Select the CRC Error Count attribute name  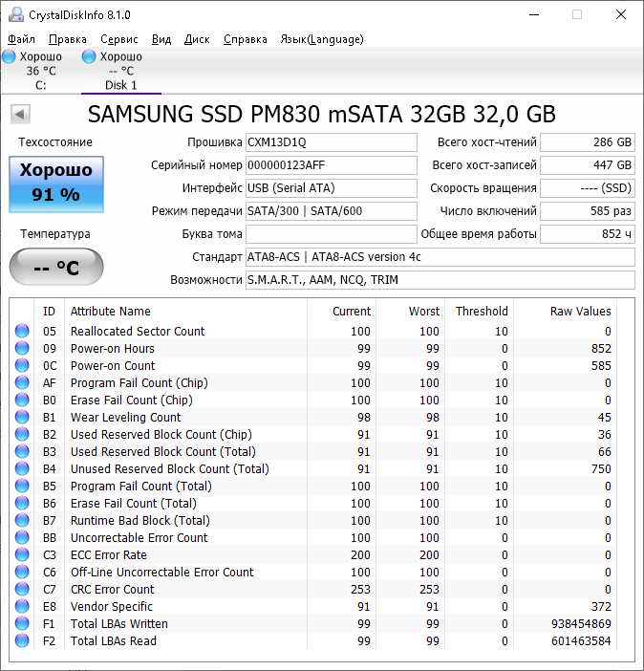point(112,589)
